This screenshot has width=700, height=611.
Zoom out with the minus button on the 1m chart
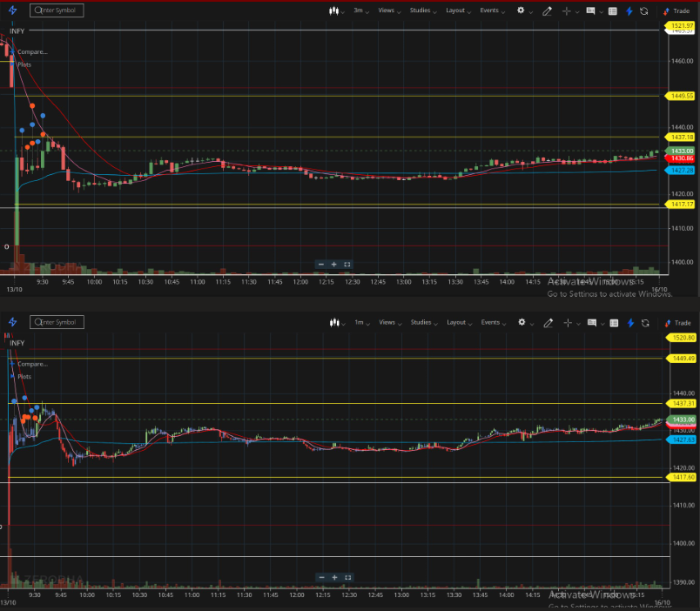[x=322, y=577]
